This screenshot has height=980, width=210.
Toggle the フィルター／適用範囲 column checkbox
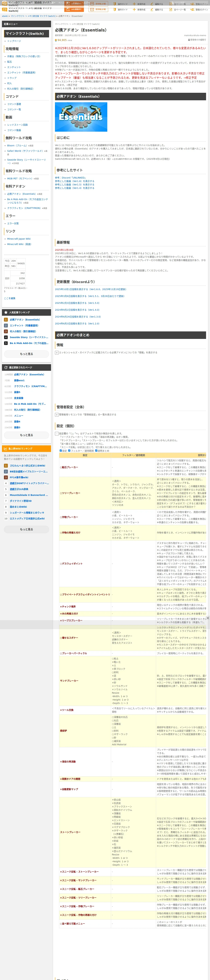pyautogui.click(x=69, y=450)
